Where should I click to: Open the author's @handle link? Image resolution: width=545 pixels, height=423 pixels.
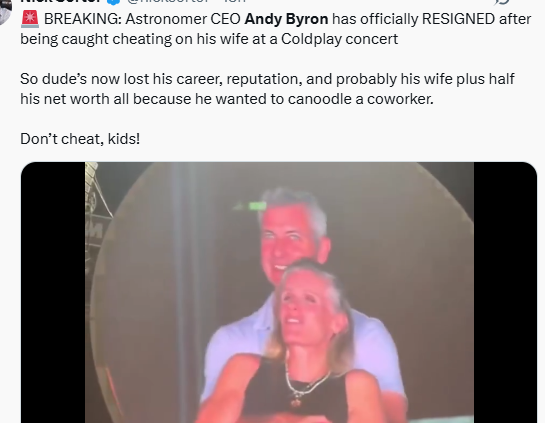[x=168, y=1]
